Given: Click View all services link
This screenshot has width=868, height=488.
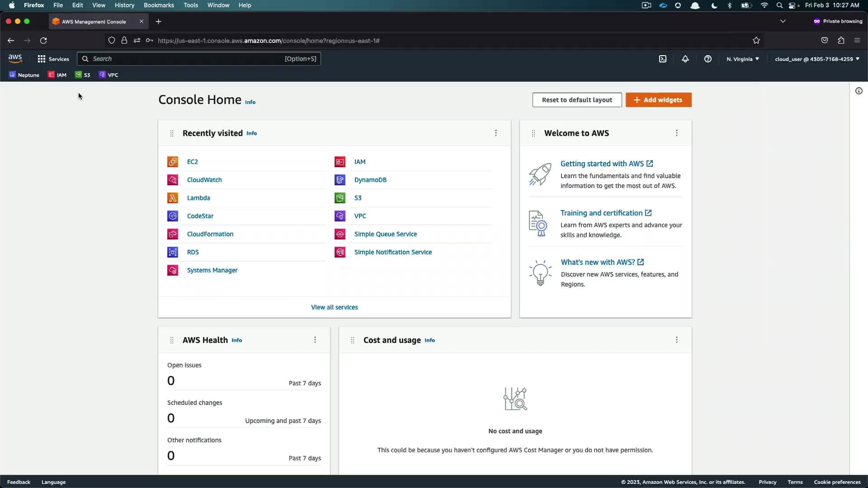Looking at the screenshot, I should (x=334, y=307).
